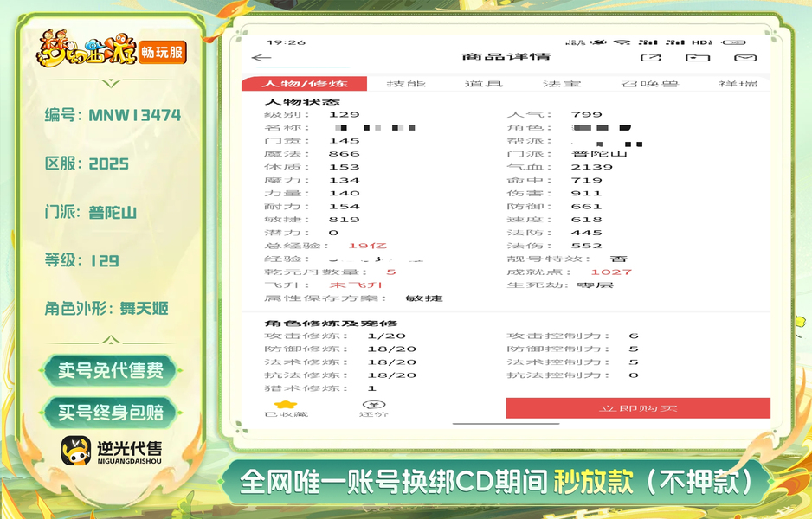
Task: Click the 商品详情 page title
Action: point(506,57)
